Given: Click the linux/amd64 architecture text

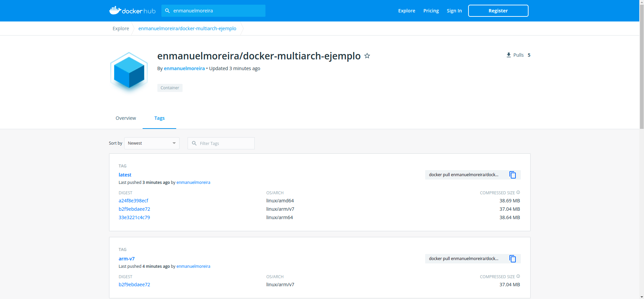Looking at the screenshot, I should 280,201.
